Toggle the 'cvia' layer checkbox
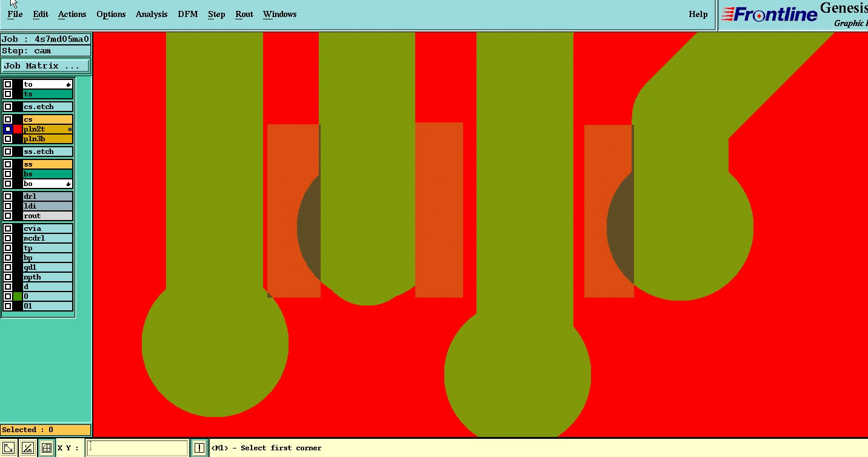This screenshot has width=868, height=457. pyautogui.click(x=8, y=228)
